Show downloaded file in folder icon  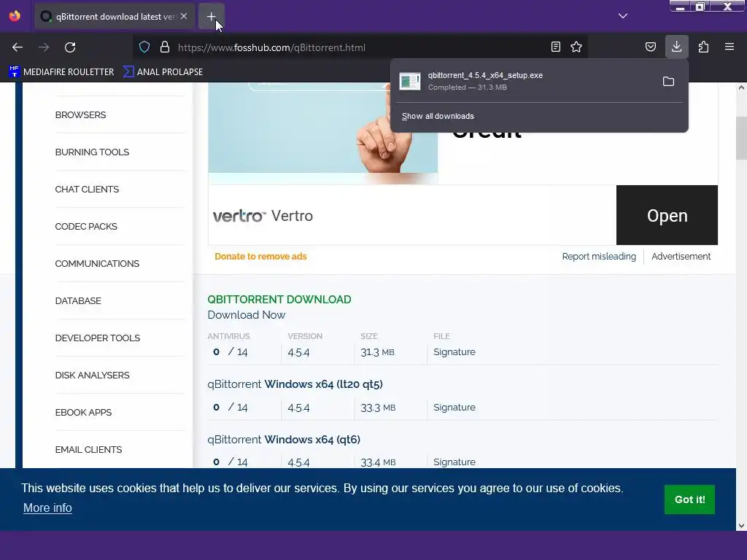point(668,82)
